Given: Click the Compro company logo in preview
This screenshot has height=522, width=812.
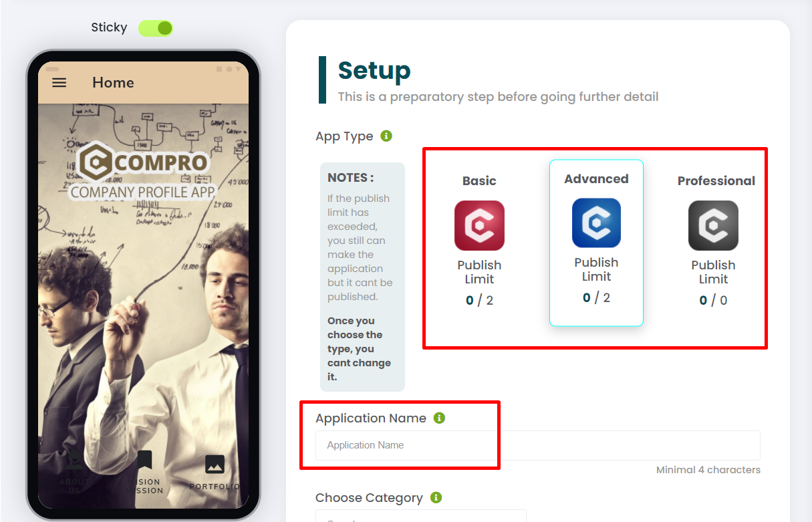Looking at the screenshot, I should point(143,171).
